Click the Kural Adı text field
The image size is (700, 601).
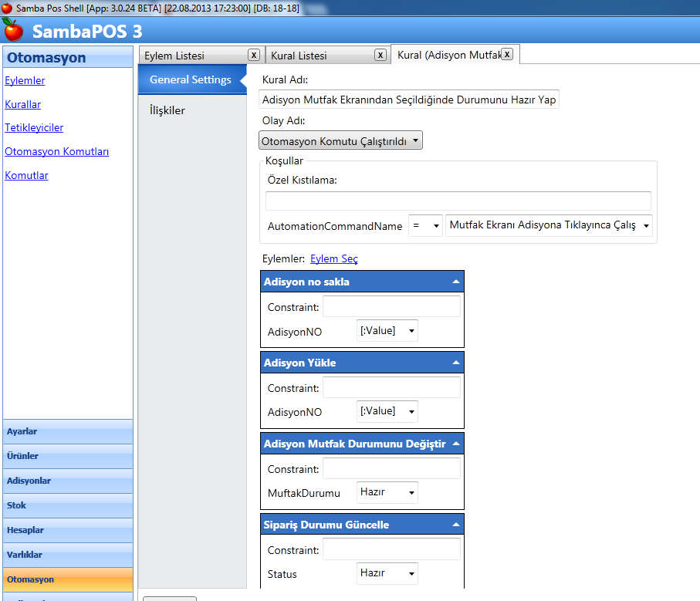(x=409, y=100)
